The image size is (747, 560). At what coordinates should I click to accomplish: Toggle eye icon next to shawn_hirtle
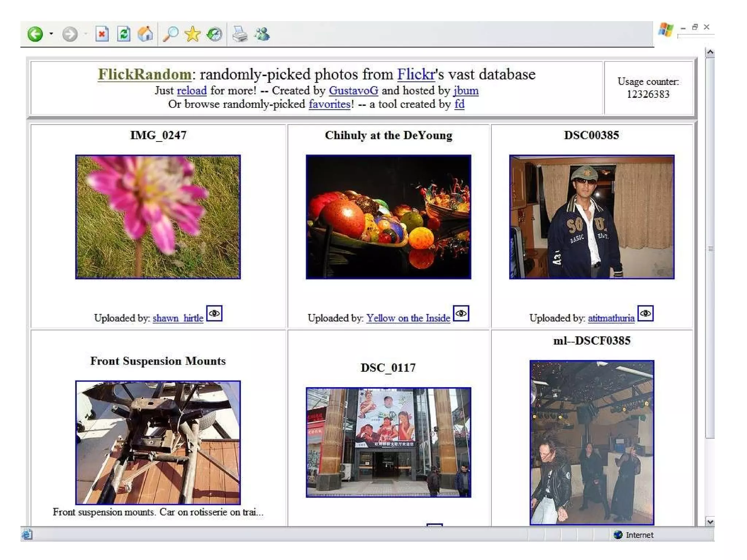pos(214,313)
